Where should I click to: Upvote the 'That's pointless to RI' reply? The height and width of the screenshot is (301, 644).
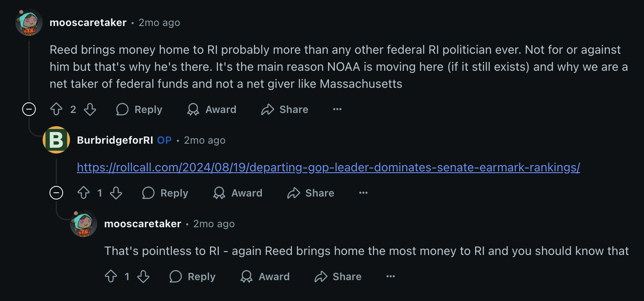111,277
